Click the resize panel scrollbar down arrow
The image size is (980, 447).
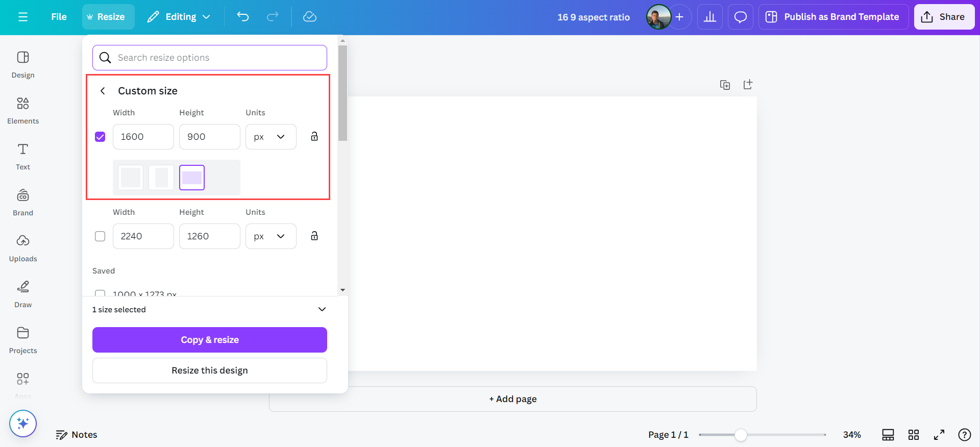342,290
